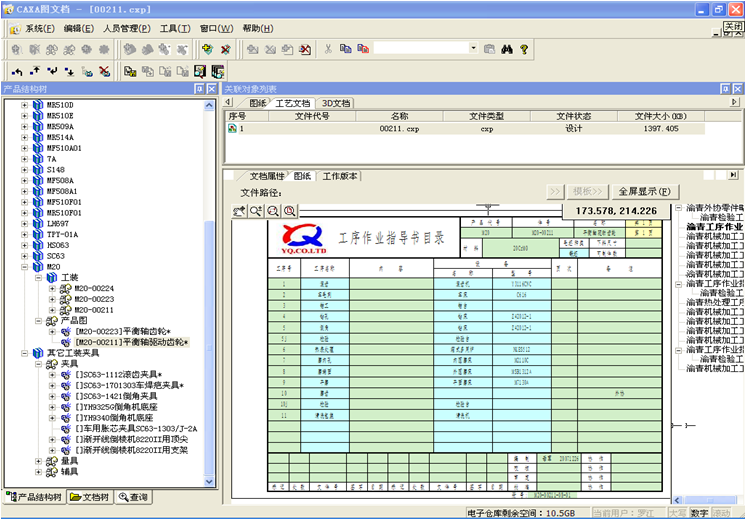This screenshot has height=520, width=746.
Task: Click the red X delete node icon
Action: click(x=105, y=72)
